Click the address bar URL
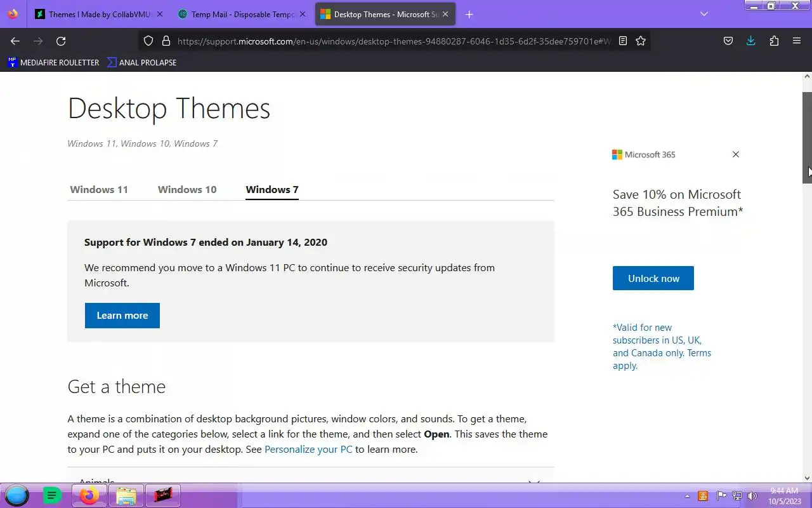This screenshot has width=812, height=508. click(393, 41)
